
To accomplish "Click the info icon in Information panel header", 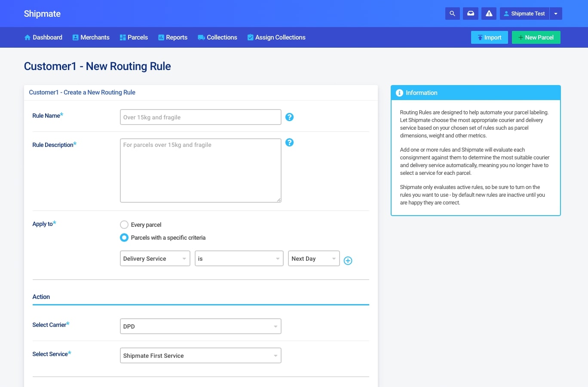I will point(399,93).
